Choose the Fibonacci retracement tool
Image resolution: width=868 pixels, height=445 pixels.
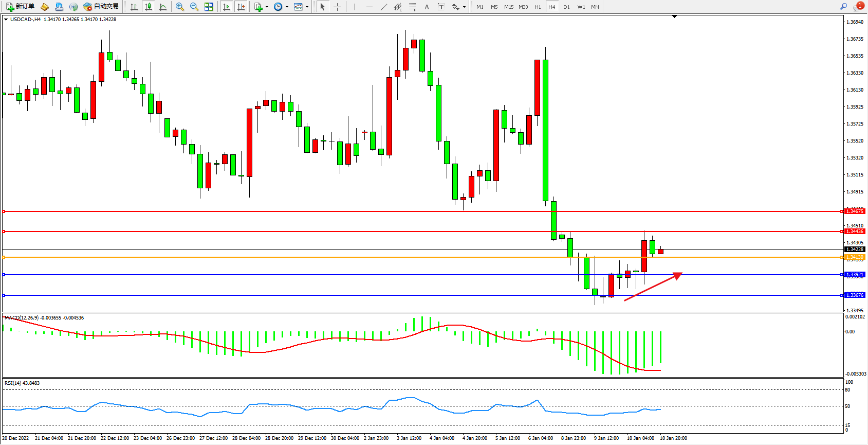coord(413,7)
